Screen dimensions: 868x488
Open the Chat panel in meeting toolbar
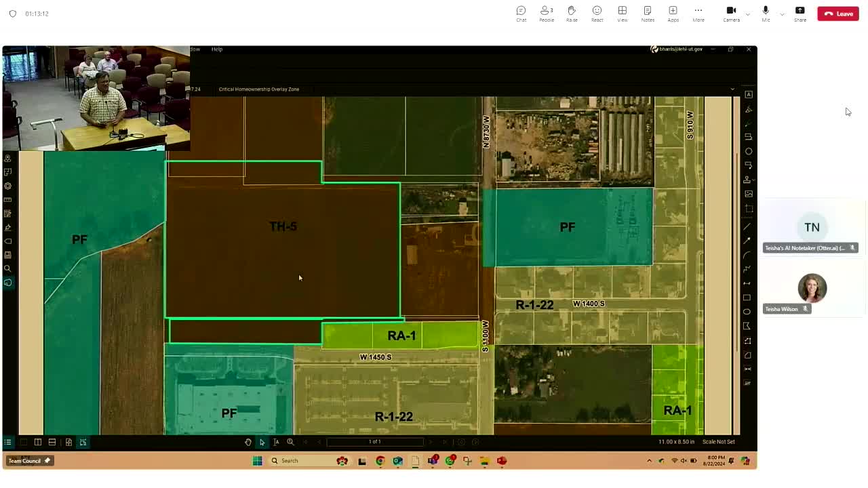click(521, 14)
